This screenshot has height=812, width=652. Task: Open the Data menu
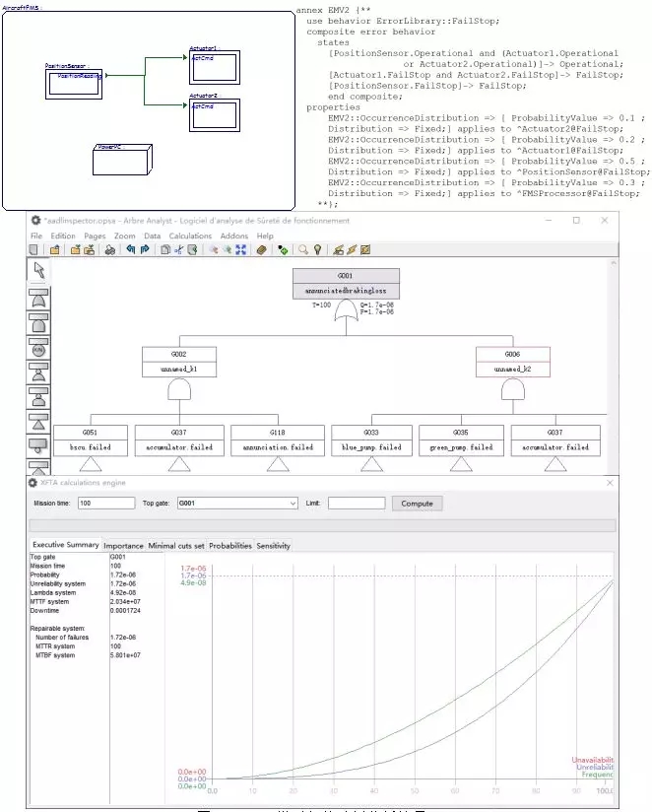pyautogui.click(x=152, y=236)
